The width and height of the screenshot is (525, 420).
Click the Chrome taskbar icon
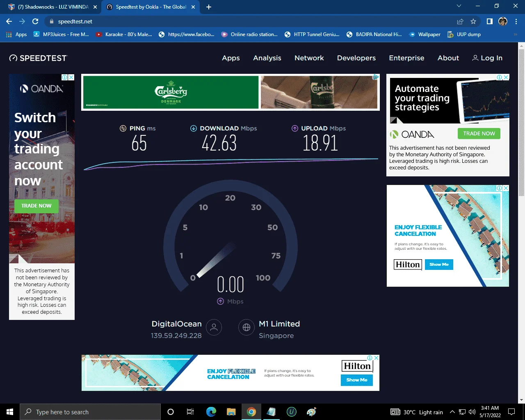pos(251,412)
